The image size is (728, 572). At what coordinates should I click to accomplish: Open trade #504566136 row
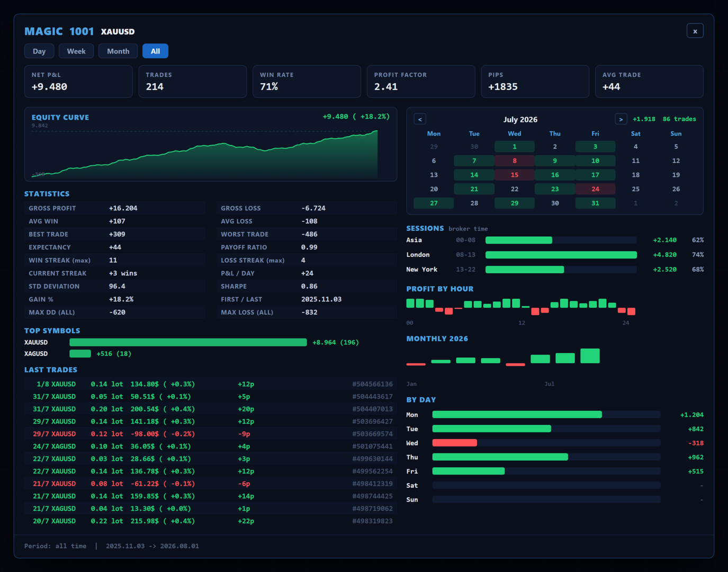[210, 384]
